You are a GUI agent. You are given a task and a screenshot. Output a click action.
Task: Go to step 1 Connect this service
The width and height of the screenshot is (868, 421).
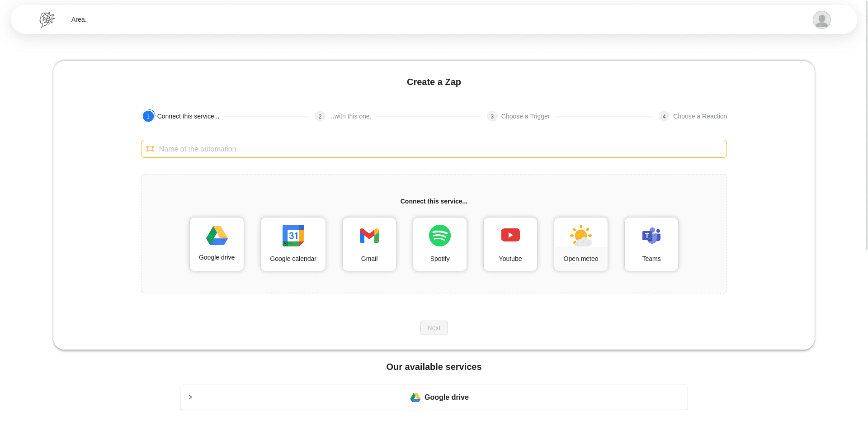[x=181, y=116]
